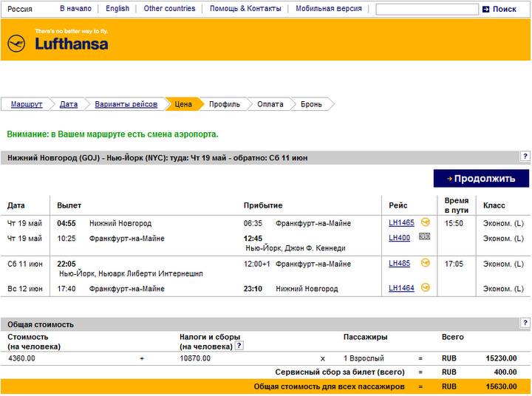The height and width of the screenshot is (396, 532).
Task: Switch language with the English link
Action: pos(117,8)
